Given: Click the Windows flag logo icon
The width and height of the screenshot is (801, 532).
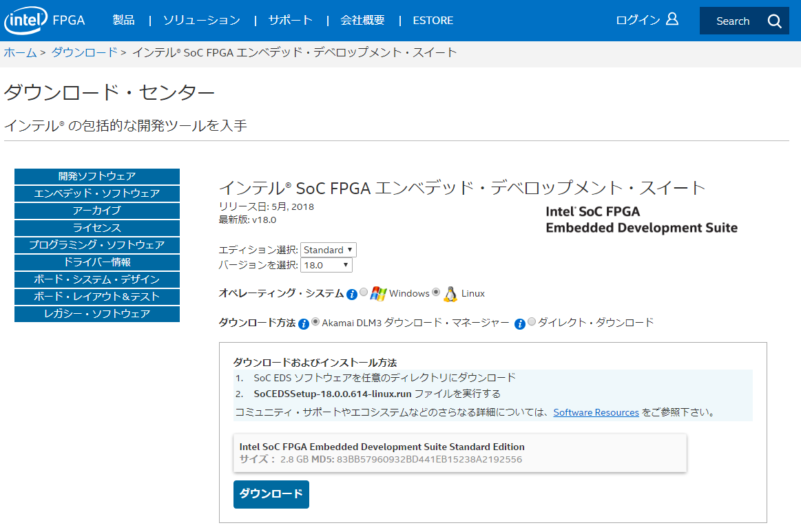Looking at the screenshot, I should click(x=378, y=294).
